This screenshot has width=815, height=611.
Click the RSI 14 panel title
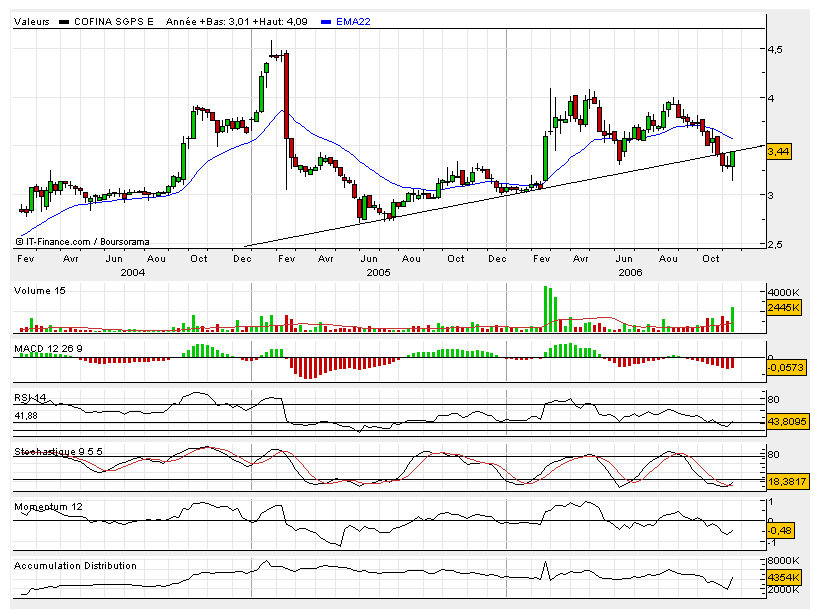pos(30,397)
